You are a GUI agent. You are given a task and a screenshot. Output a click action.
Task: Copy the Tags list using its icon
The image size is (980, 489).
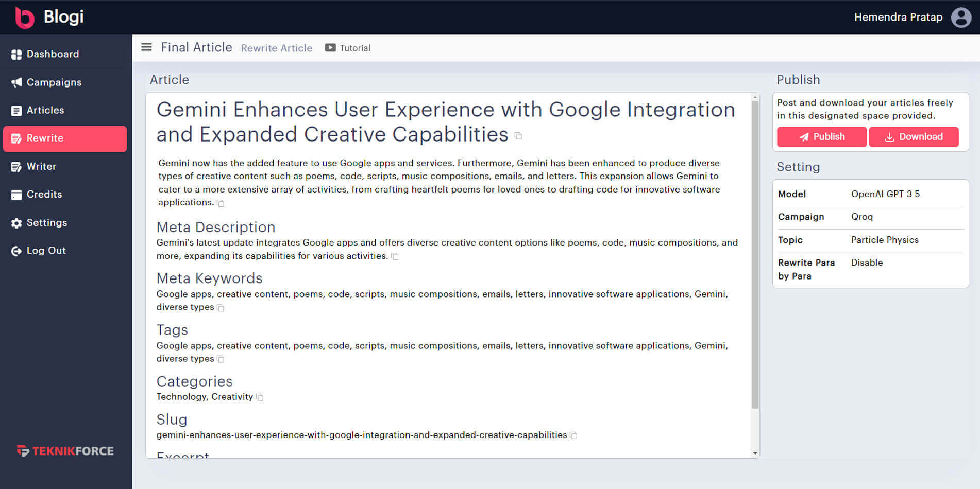point(221,359)
